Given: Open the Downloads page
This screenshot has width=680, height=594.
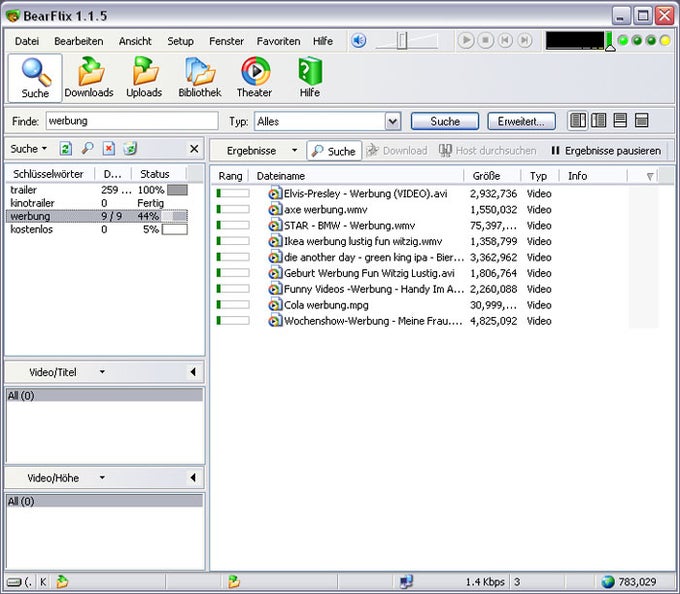Looking at the screenshot, I should point(89,78).
